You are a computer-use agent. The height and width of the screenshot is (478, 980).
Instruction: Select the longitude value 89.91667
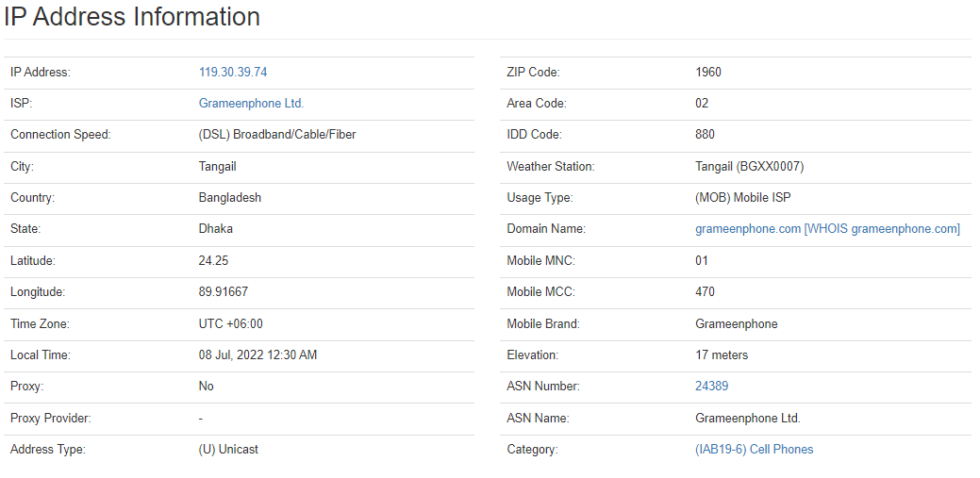pos(223,292)
